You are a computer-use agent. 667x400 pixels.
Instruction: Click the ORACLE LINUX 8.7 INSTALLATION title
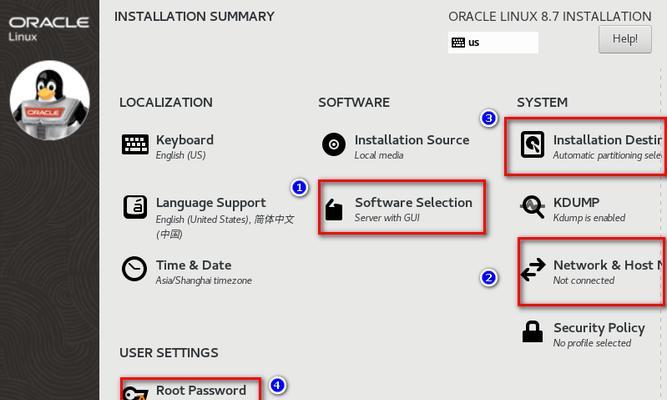[x=550, y=17]
